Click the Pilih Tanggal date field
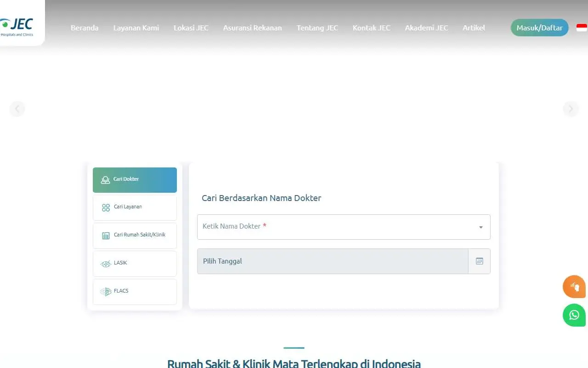The height and width of the screenshot is (368, 588). [333, 261]
